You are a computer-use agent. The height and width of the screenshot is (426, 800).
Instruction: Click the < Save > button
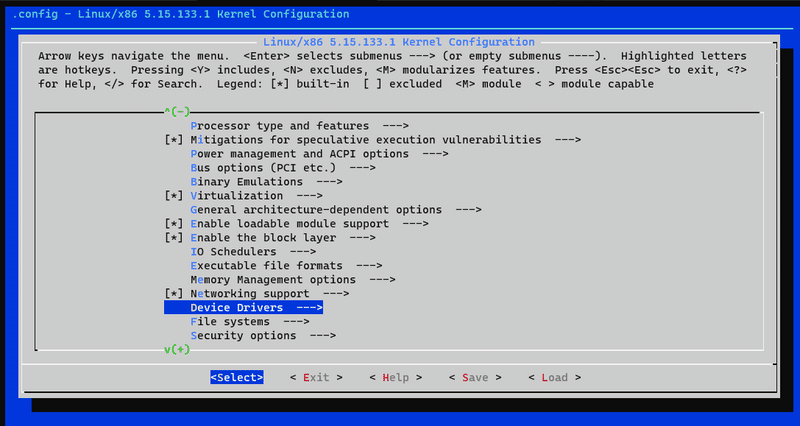pyautogui.click(x=476, y=378)
